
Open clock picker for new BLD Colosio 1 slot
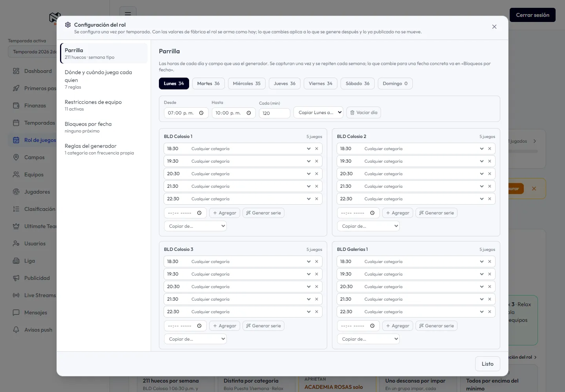tap(199, 213)
